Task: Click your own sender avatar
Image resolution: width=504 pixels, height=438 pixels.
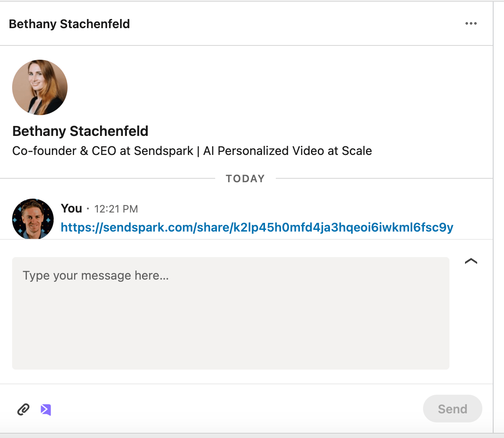Action: click(33, 219)
